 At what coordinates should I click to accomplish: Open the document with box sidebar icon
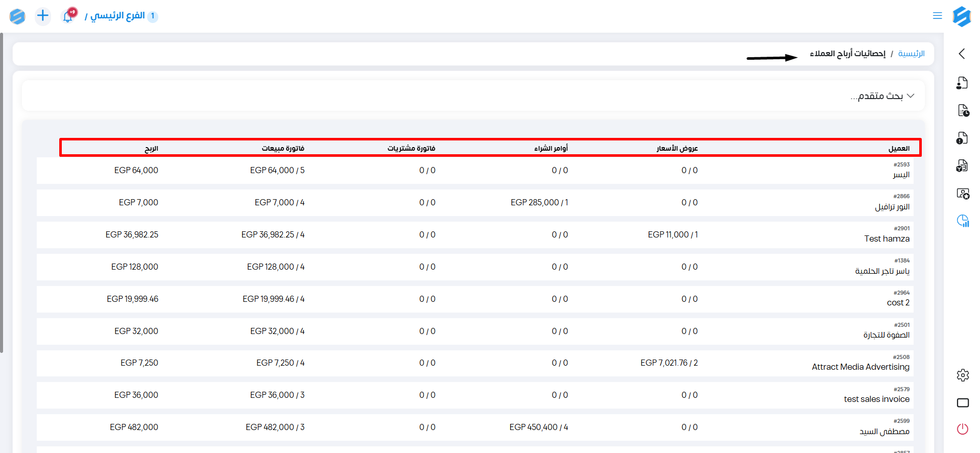[962, 165]
